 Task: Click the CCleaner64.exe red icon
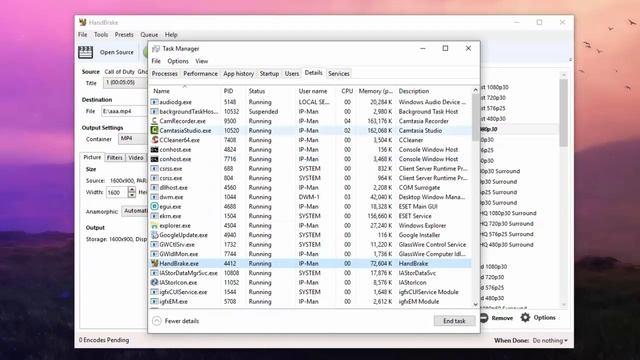pyautogui.click(x=154, y=140)
